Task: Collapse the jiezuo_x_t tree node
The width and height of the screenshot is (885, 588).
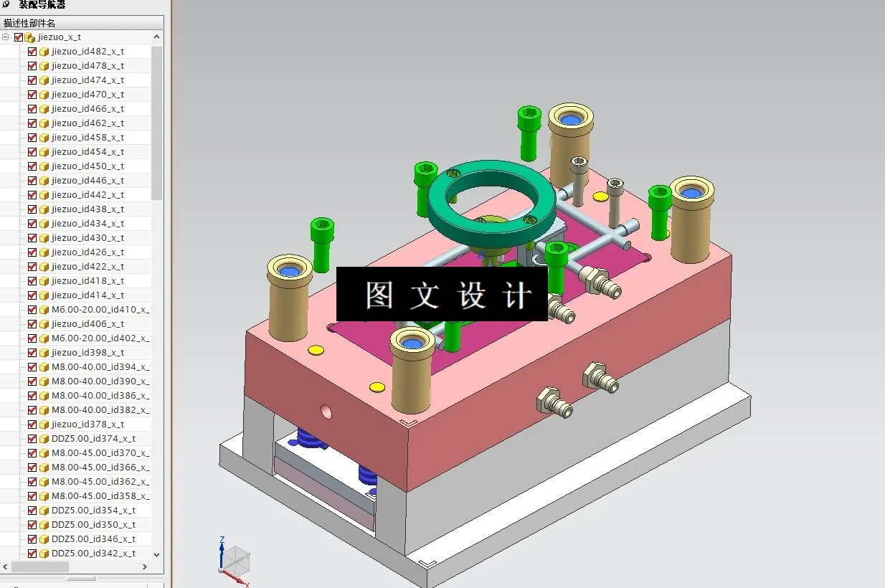Action: pos(6,37)
